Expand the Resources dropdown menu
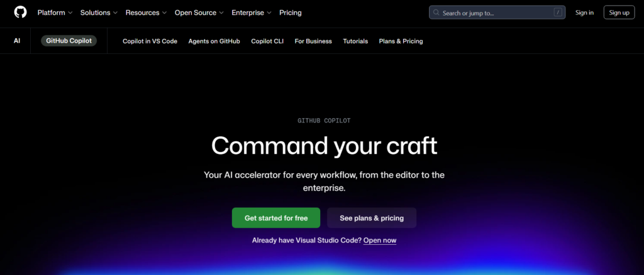 pyautogui.click(x=146, y=13)
